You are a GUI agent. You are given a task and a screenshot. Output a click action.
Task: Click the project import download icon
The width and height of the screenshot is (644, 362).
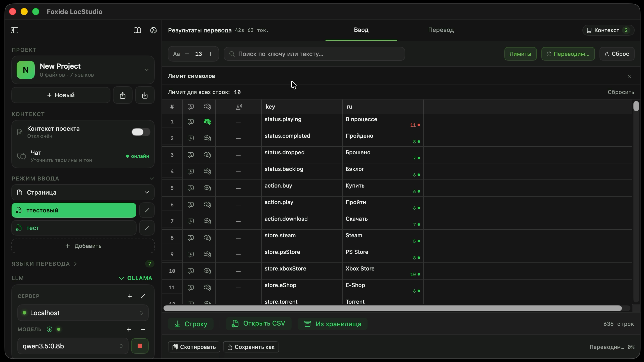pos(145,95)
